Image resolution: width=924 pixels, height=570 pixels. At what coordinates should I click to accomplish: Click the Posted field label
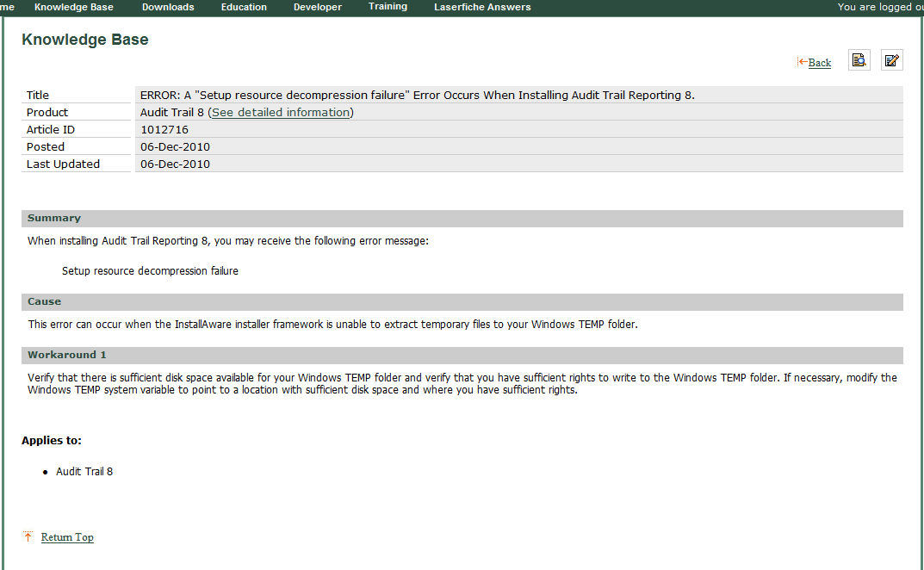point(46,146)
